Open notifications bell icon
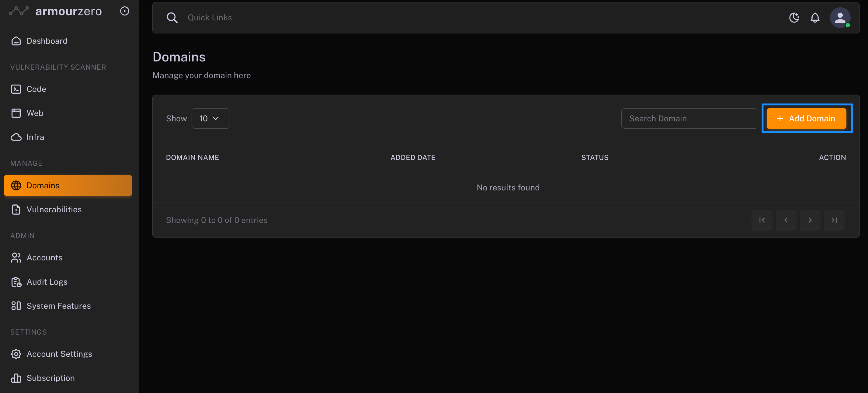 coord(815,18)
